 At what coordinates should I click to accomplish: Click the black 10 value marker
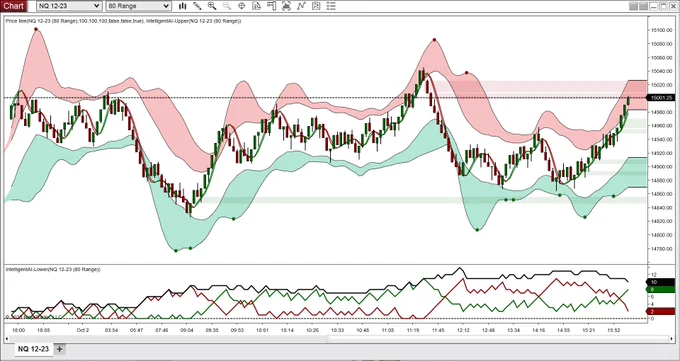(x=661, y=282)
